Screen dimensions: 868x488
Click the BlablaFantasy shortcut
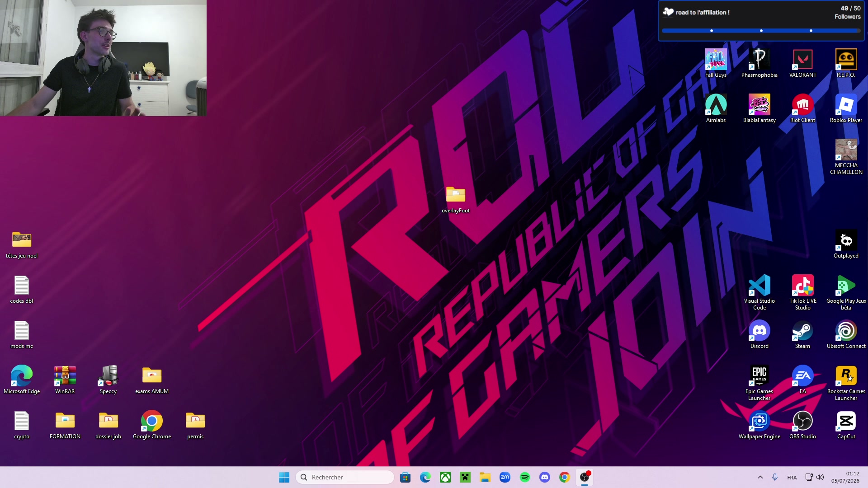click(x=759, y=109)
